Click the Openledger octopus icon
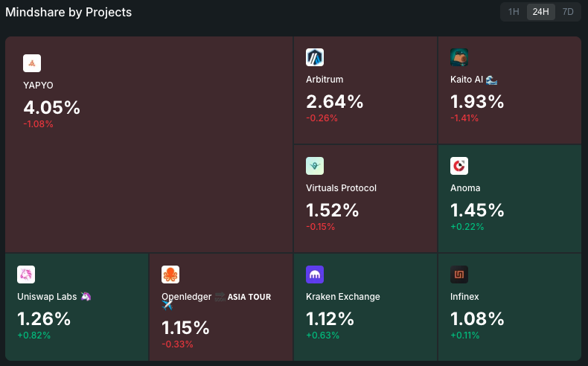 click(x=170, y=274)
